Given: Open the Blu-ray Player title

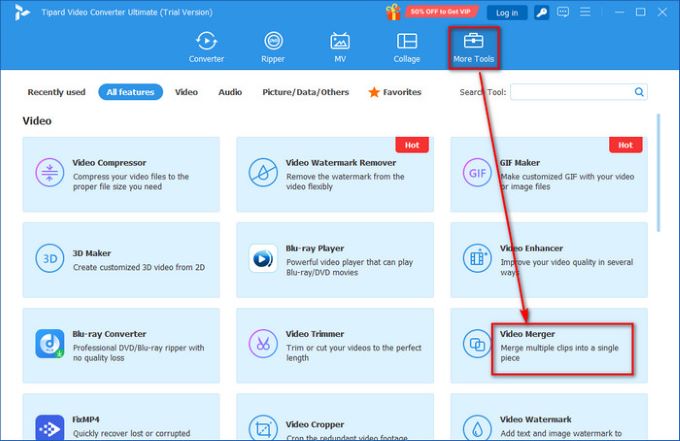Looking at the screenshot, I should (x=315, y=248).
